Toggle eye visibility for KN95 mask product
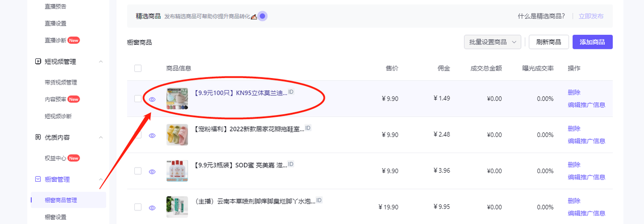Screen dimensions: 644x224 pyautogui.click(x=152, y=99)
